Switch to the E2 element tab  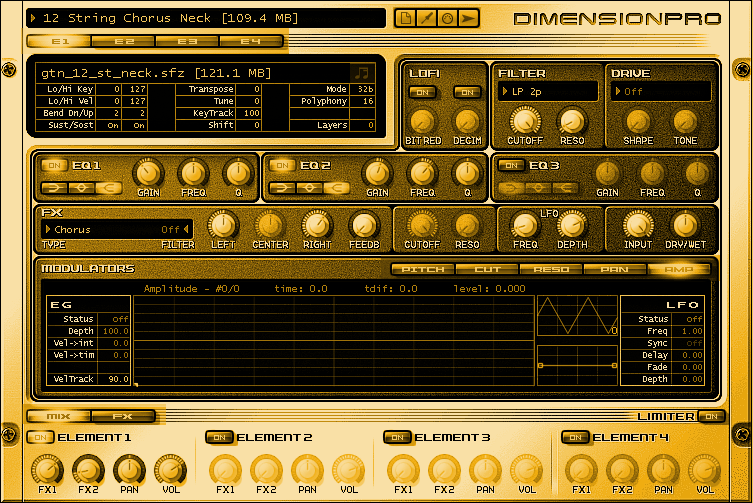coord(123,41)
